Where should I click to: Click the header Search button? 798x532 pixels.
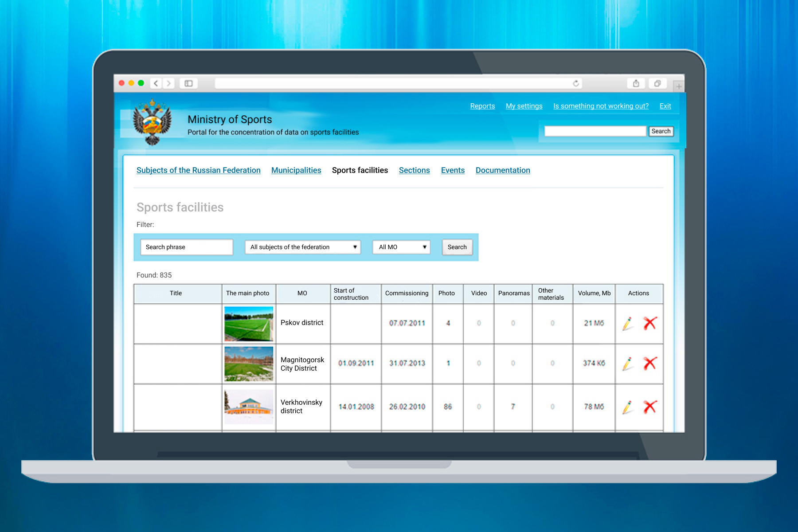pyautogui.click(x=661, y=131)
